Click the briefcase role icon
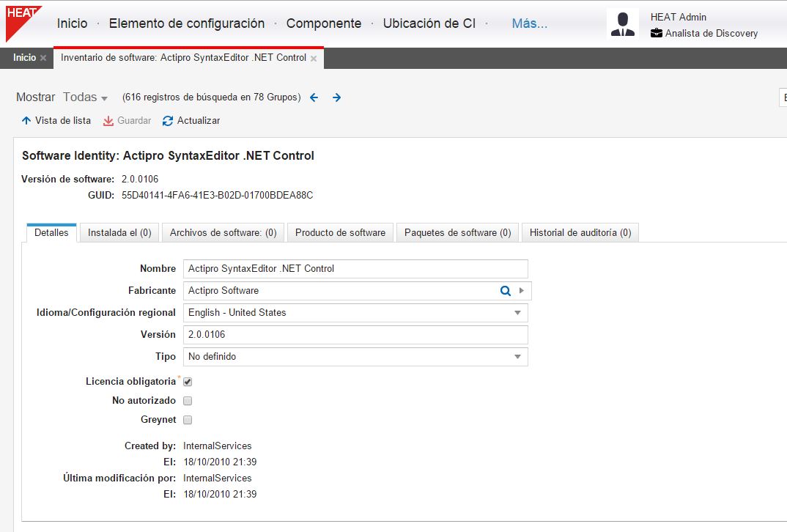 click(x=656, y=33)
